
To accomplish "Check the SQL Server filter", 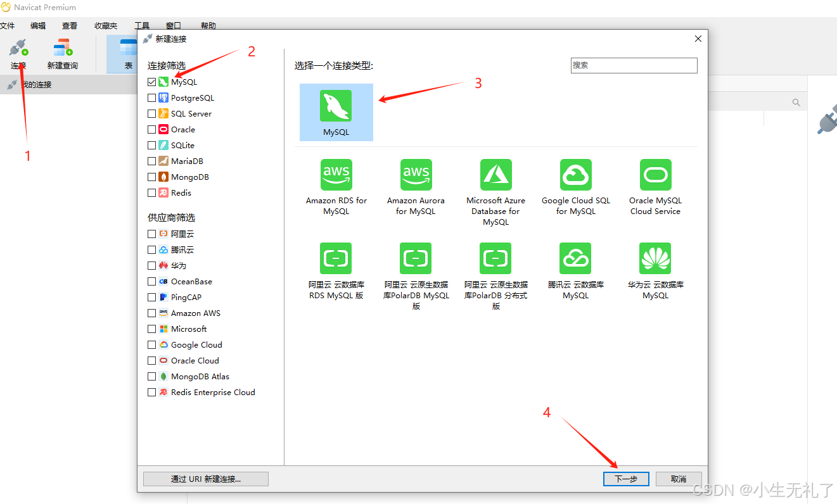I will (x=151, y=114).
